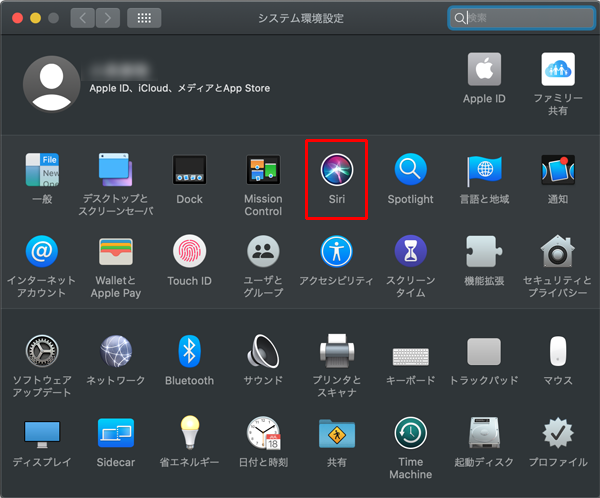Open 省エネルギー preferences
600x498 pixels.
[190, 433]
